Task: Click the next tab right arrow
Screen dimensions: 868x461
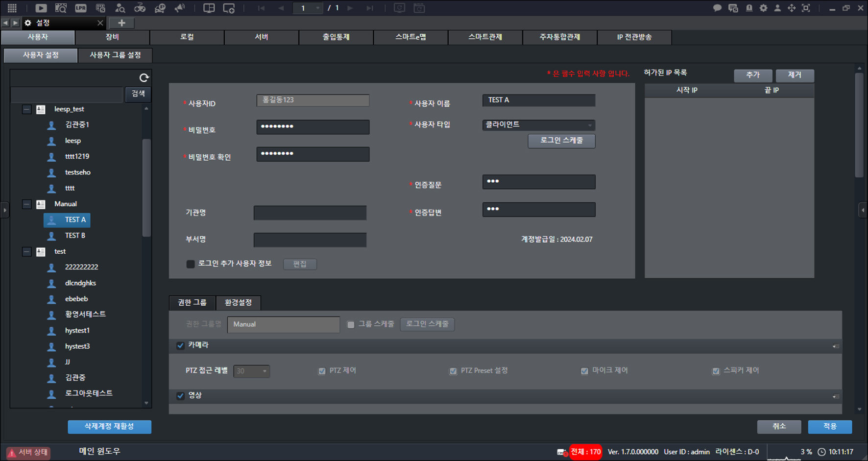Action: (x=15, y=23)
